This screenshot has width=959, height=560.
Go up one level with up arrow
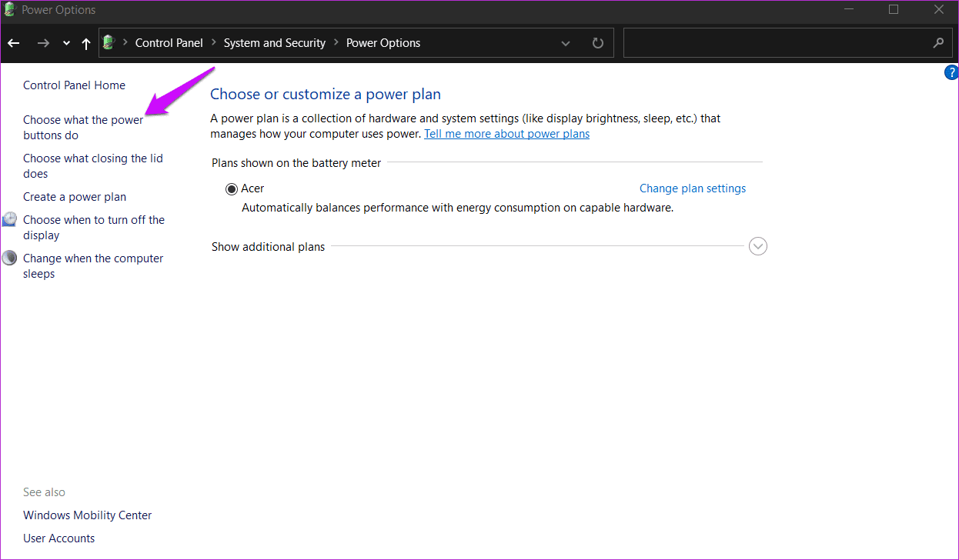[x=86, y=44]
